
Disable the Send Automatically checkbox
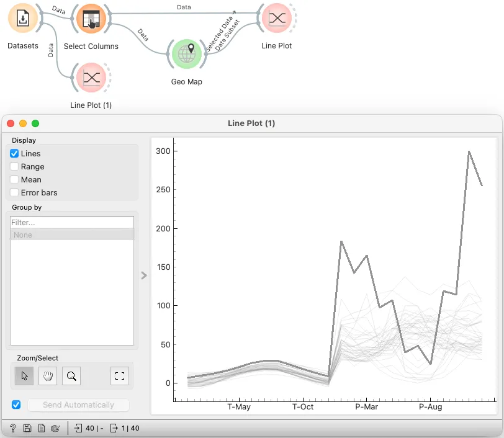point(16,404)
